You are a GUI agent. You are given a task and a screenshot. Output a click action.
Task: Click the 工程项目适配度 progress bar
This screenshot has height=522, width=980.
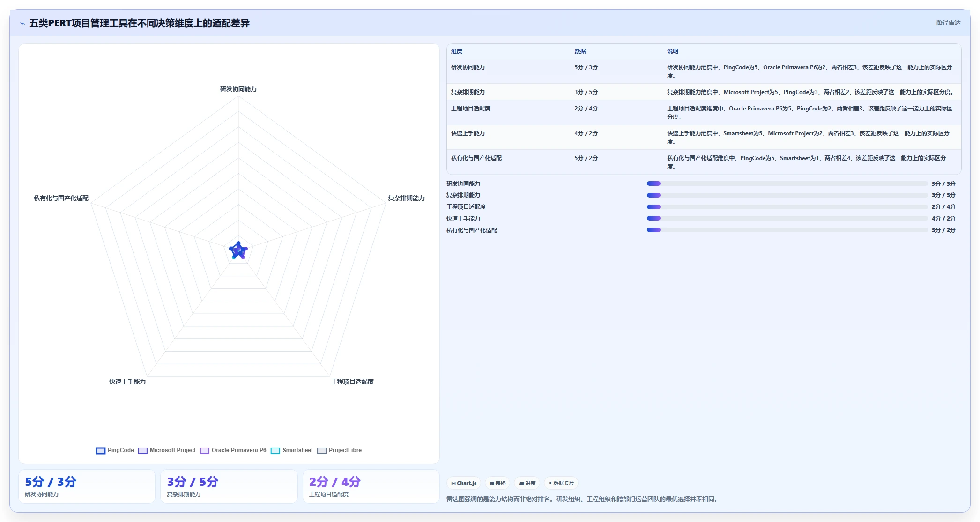[787, 207]
